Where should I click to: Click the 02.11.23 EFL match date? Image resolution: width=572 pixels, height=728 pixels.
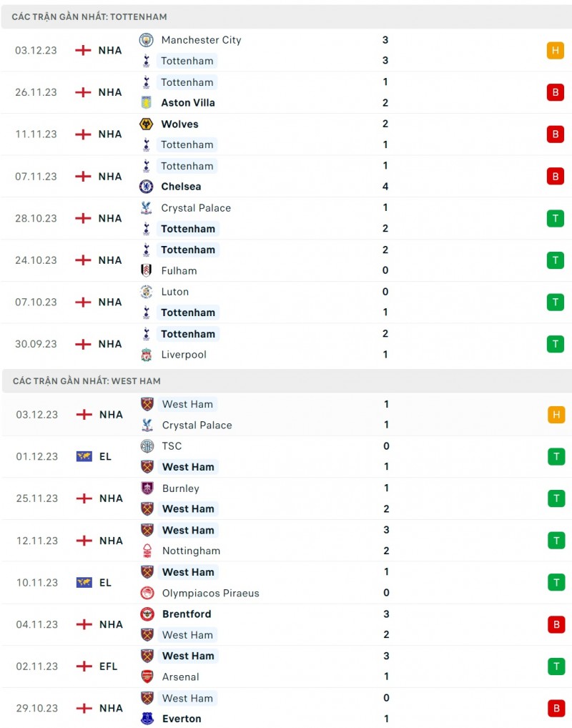click(x=37, y=666)
